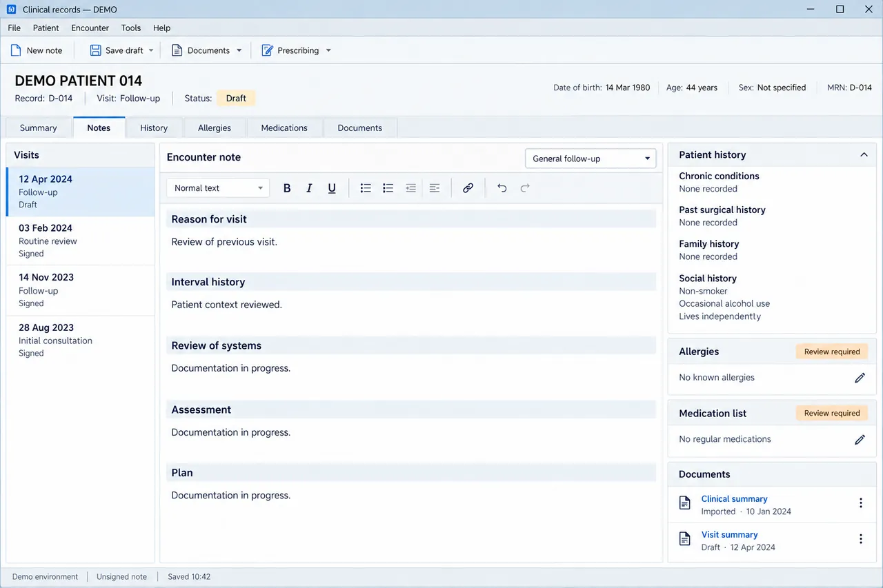
Task: Decrease indent in the note editor
Action: click(411, 188)
